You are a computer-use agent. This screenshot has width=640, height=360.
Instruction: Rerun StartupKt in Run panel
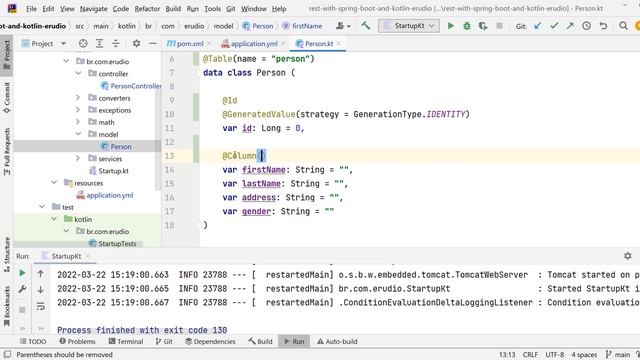(x=22, y=273)
